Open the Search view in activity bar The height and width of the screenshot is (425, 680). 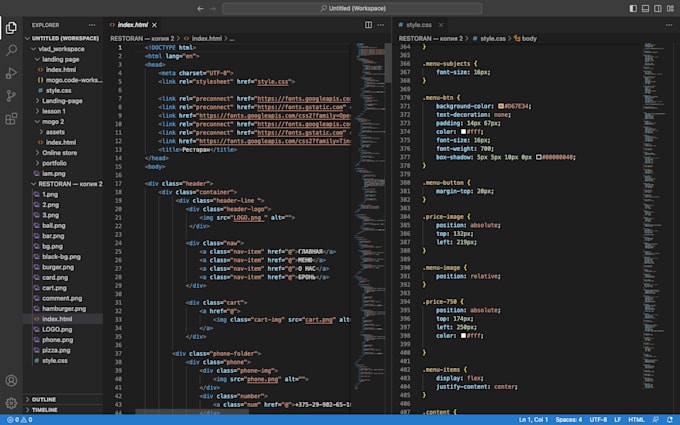(11, 48)
